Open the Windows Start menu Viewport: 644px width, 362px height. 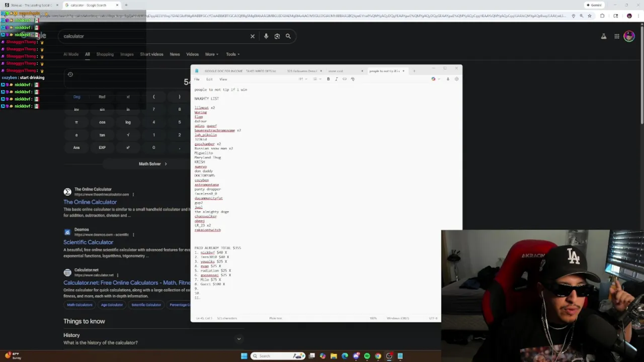244,356
